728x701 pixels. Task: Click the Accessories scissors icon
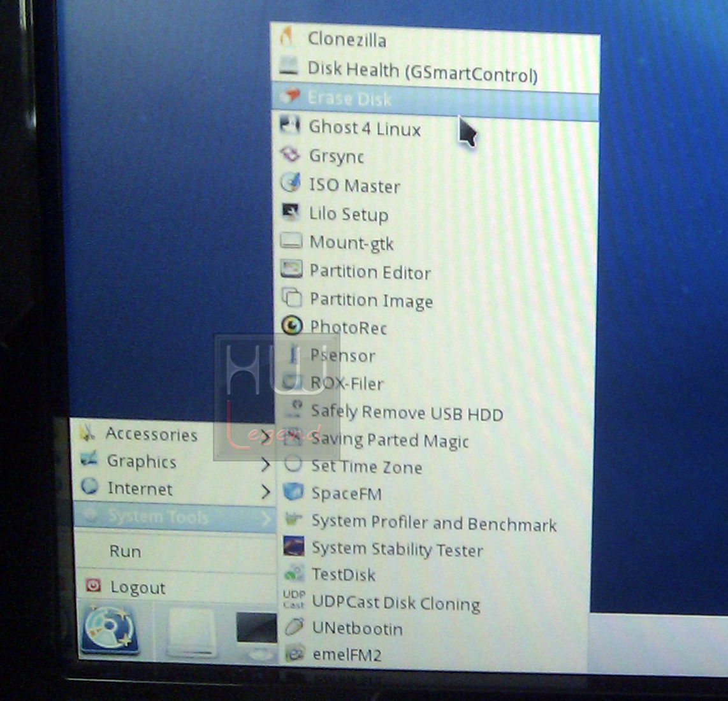click(87, 432)
